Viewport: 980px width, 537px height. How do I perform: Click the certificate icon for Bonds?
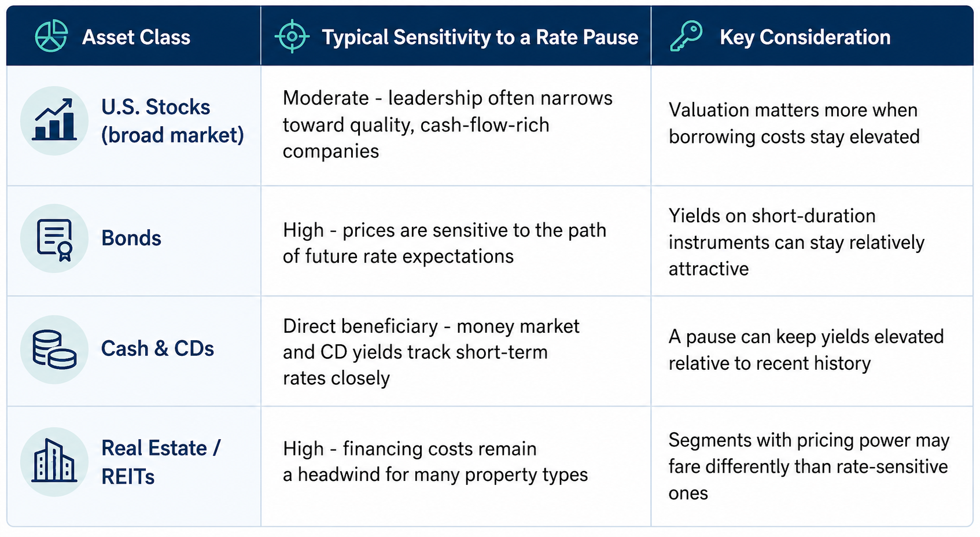click(x=54, y=238)
